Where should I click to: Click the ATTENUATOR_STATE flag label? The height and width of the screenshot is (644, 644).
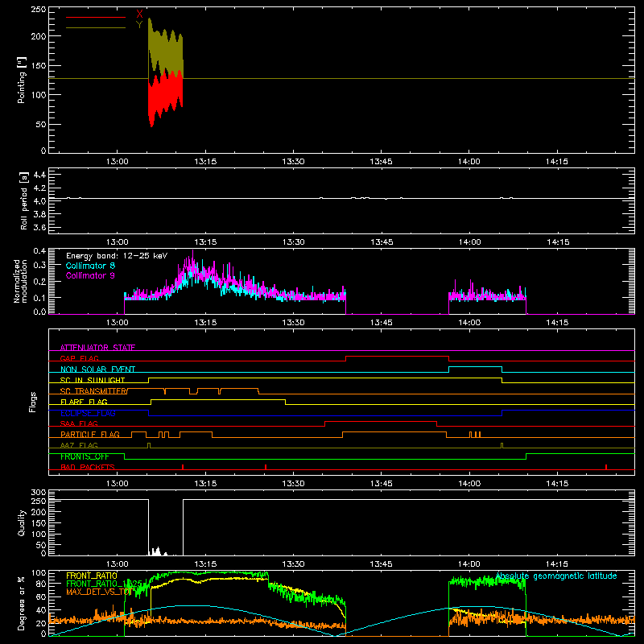coord(97,348)
